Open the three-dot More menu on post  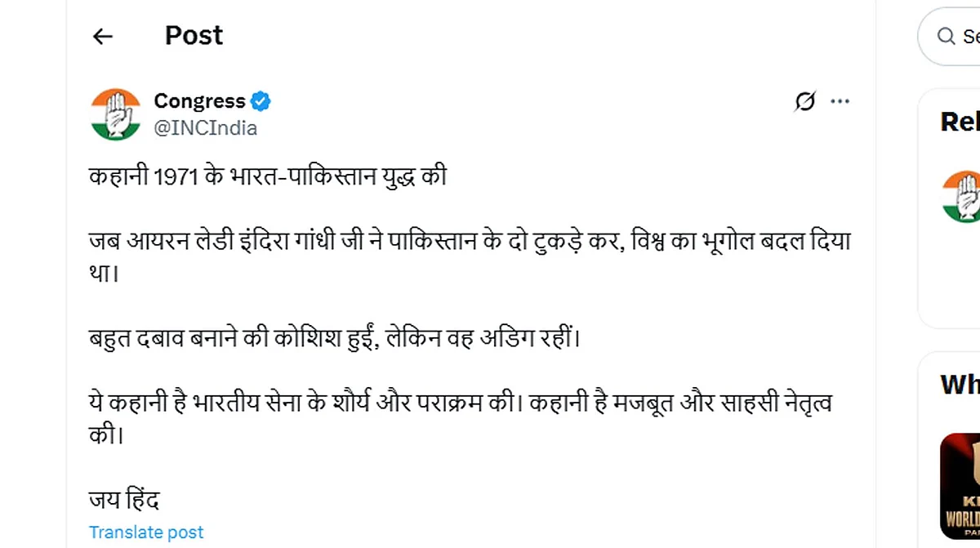click(x=840, y=101)
